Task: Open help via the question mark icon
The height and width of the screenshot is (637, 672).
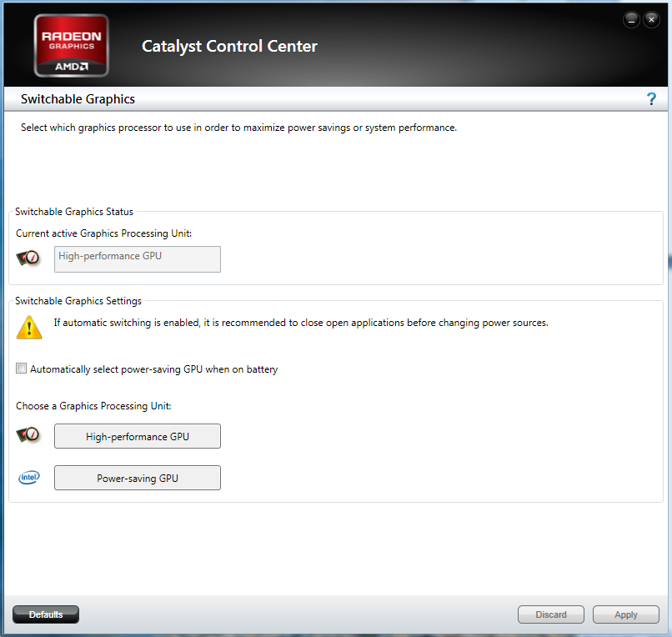Action: pos(651,99)
